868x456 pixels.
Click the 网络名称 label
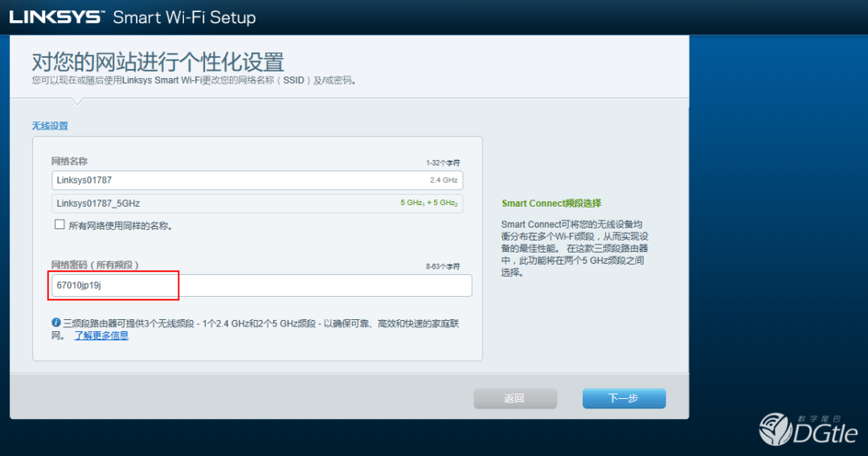(x=69, y=161)
